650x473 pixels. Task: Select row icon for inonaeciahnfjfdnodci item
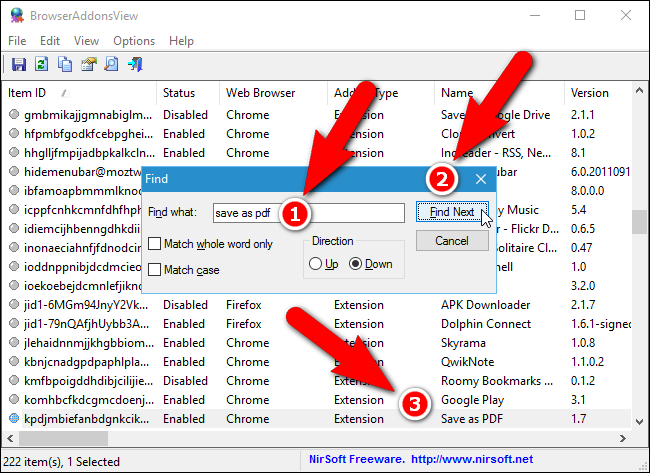click(x=14, y=247)
